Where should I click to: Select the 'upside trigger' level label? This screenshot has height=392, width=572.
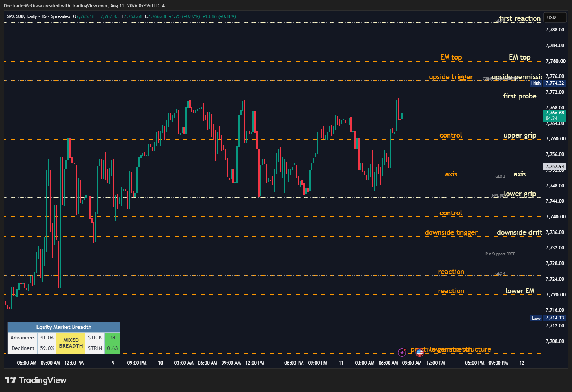coord(451,77)
